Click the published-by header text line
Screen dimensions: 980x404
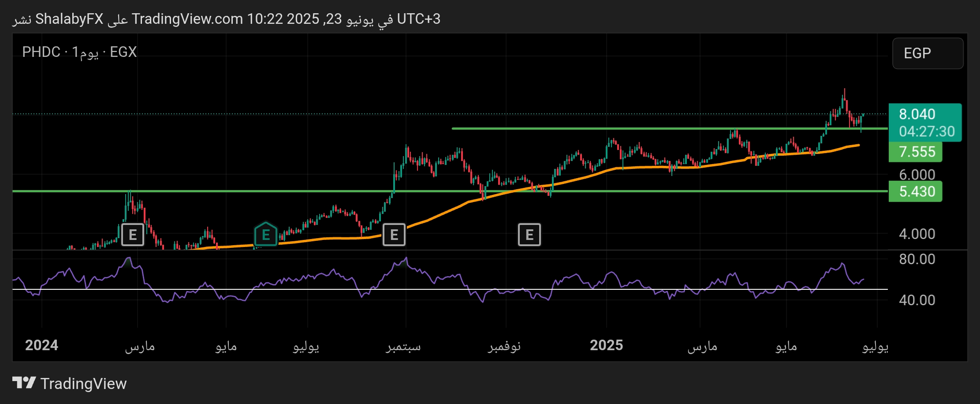pyautogui.click(x=226, y=19)
